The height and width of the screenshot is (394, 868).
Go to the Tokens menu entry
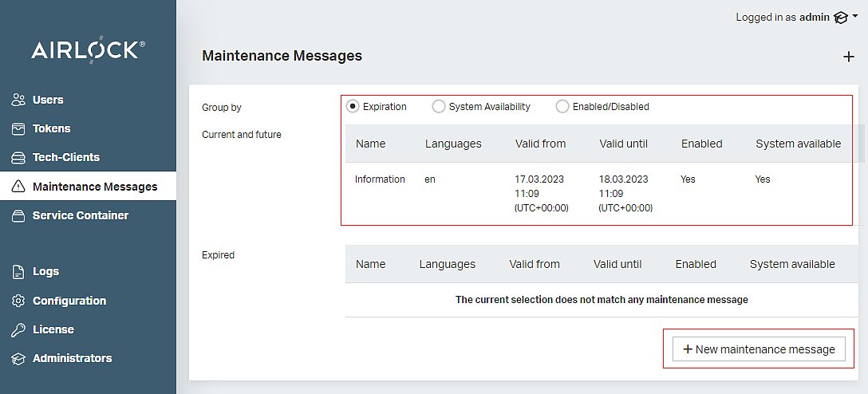tap(51, 128)
